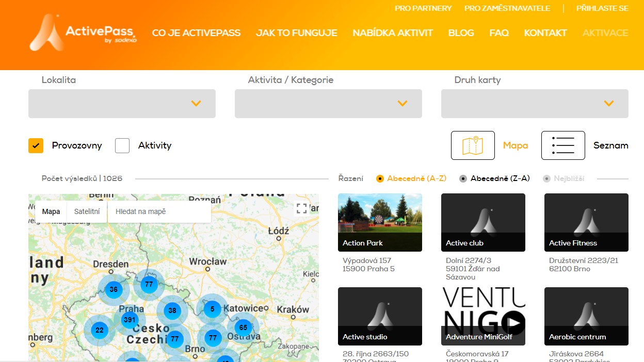This screenshot has width=644, height=362.
Task: Click the Praha cluster marker 391
Action: tap(130, 320)
